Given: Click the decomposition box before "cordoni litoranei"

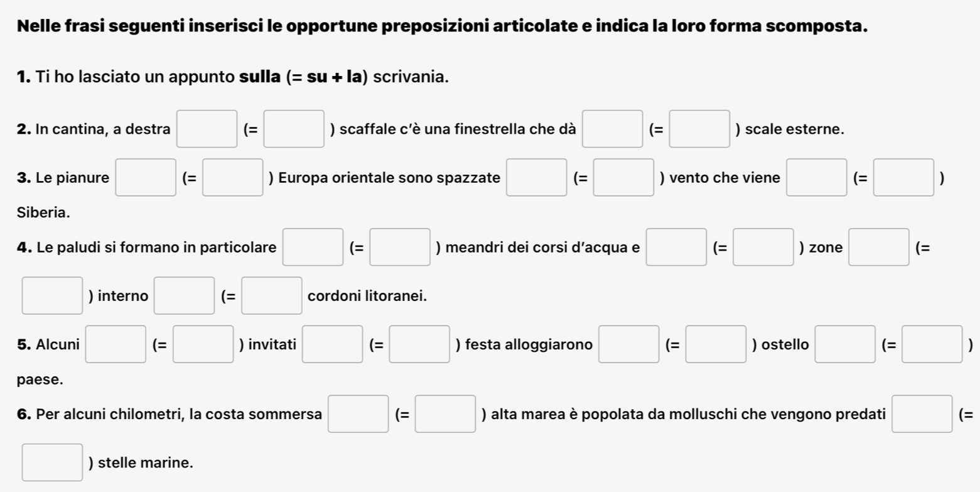Looking at the screenshot, I should coord(272,295).
